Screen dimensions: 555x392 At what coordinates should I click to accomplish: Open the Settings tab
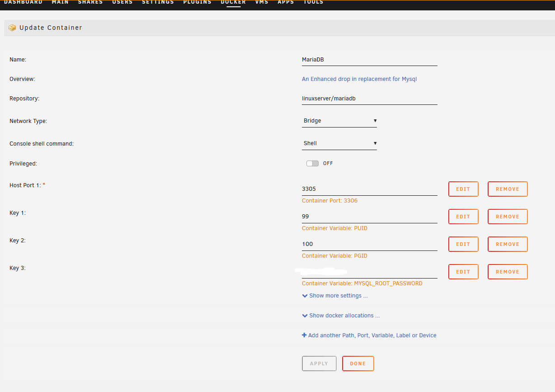coord(158,2)
